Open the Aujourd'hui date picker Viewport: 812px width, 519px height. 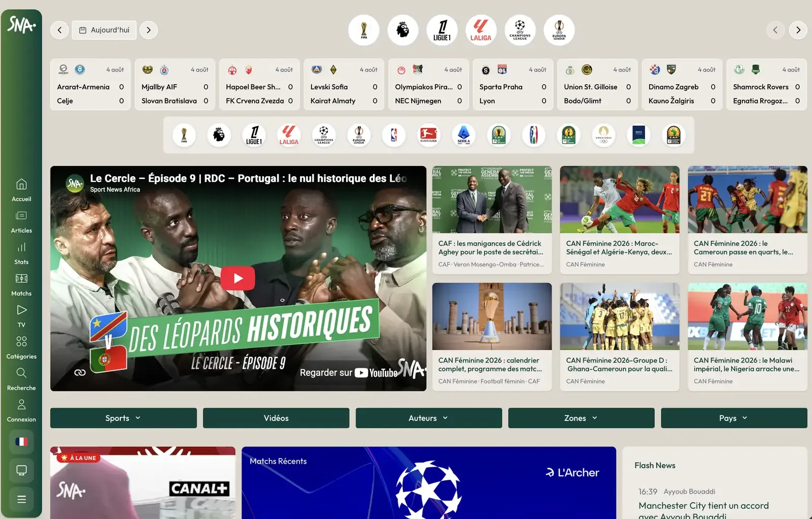click(x=104, y=30)
